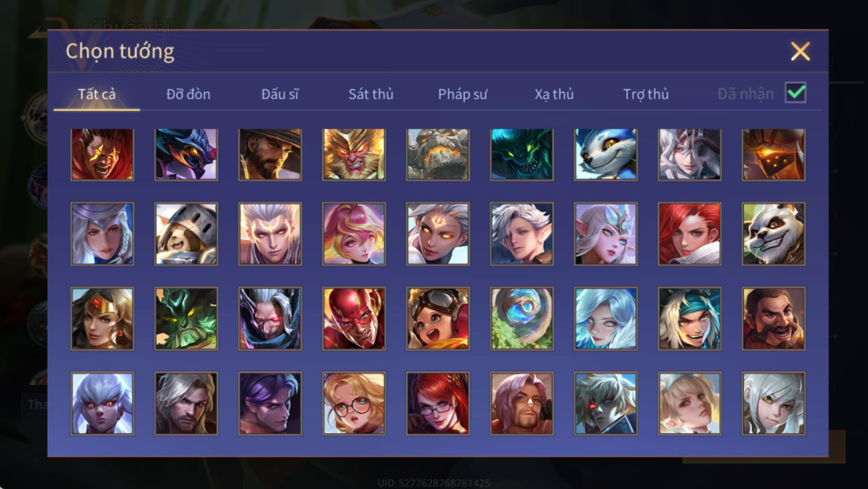Switch to the Đấu sĩ tab
This screenshot has height=489, width=868.
[x=280, y=94]
